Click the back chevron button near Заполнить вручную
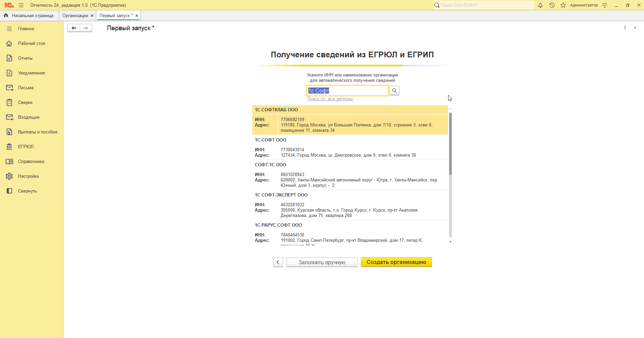 pos(278,262)
